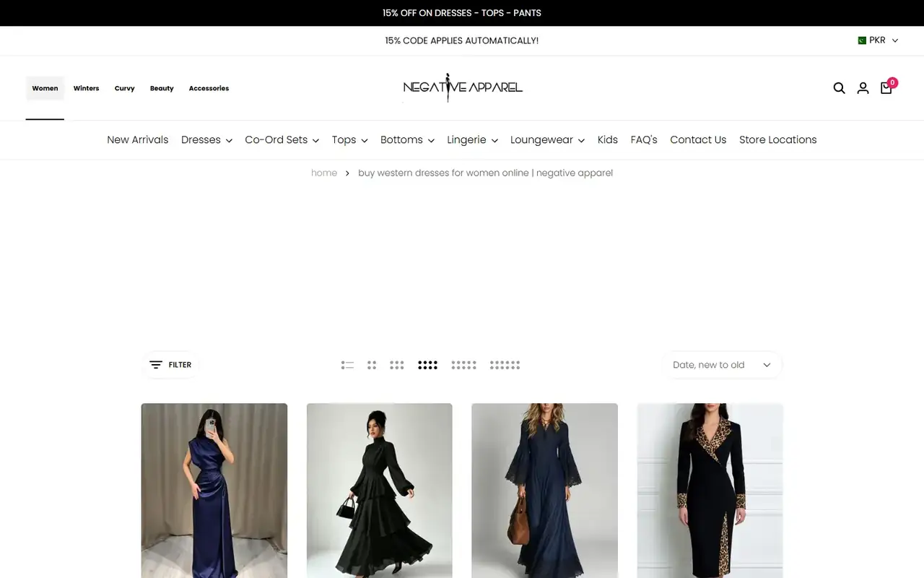Select the Beauty category tab
The image size is (924, 578).
162,88
